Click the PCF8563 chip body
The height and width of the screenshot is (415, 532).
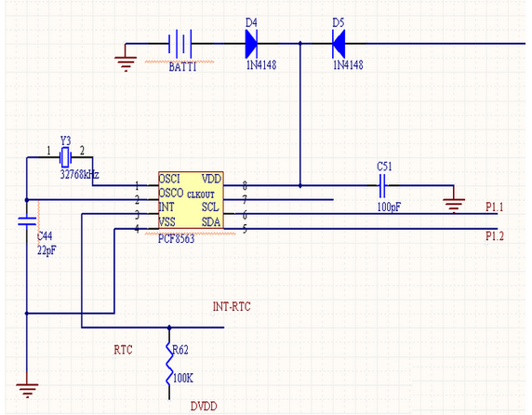point(191,200)
